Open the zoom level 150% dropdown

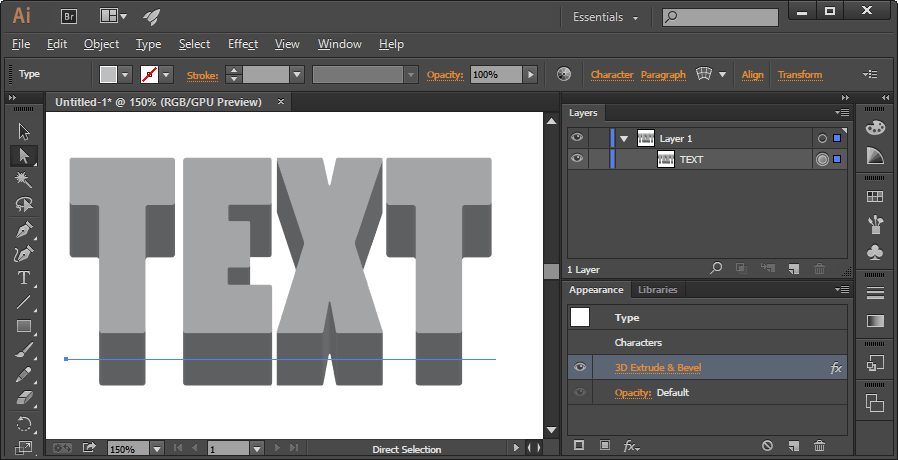(x=157, y=449)
